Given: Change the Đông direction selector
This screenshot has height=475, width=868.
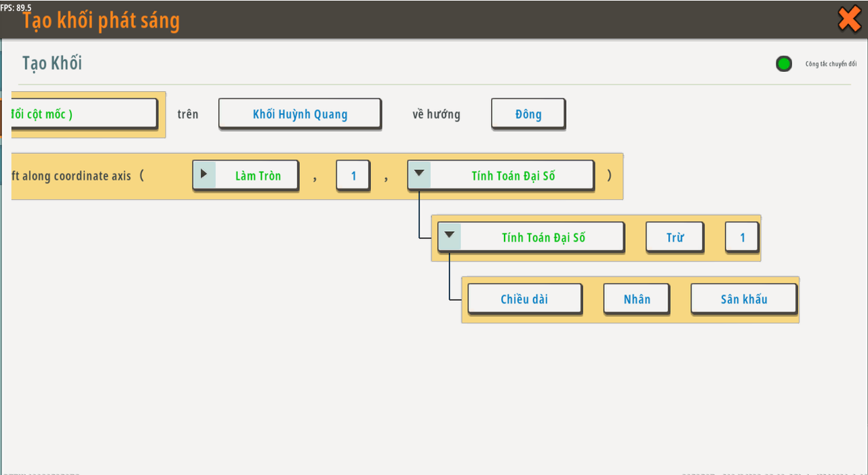Looking at the screenshot, I should 528,114.
